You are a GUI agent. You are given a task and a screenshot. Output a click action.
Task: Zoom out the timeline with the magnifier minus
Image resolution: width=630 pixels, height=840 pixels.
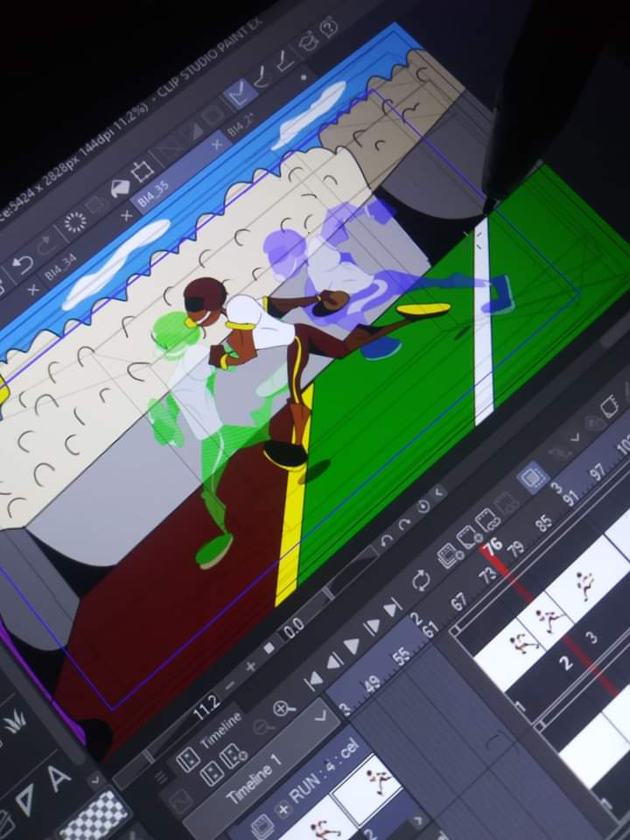[x=262, y=727]
